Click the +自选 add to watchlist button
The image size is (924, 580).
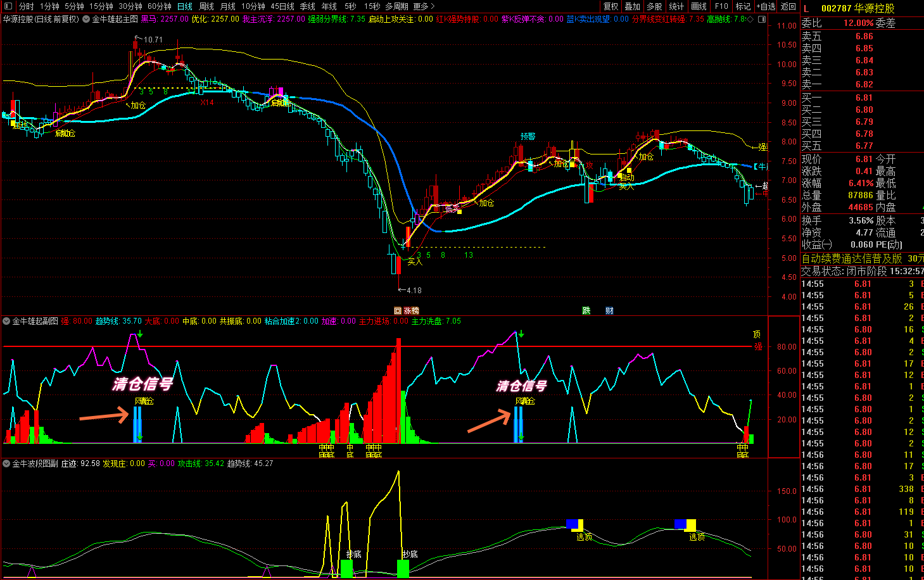click(766, 6)
